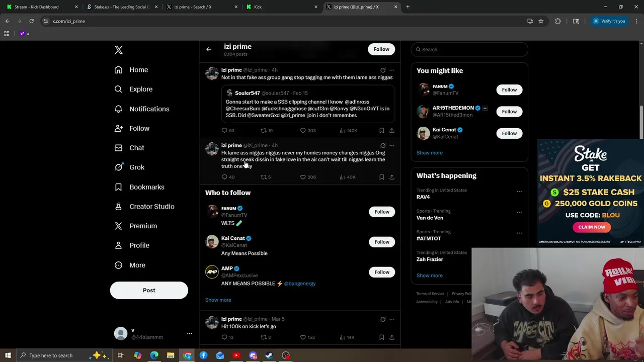The height and width of the screenshot is (362, 644).
Task: Reload the page
Action: (31, 21)
